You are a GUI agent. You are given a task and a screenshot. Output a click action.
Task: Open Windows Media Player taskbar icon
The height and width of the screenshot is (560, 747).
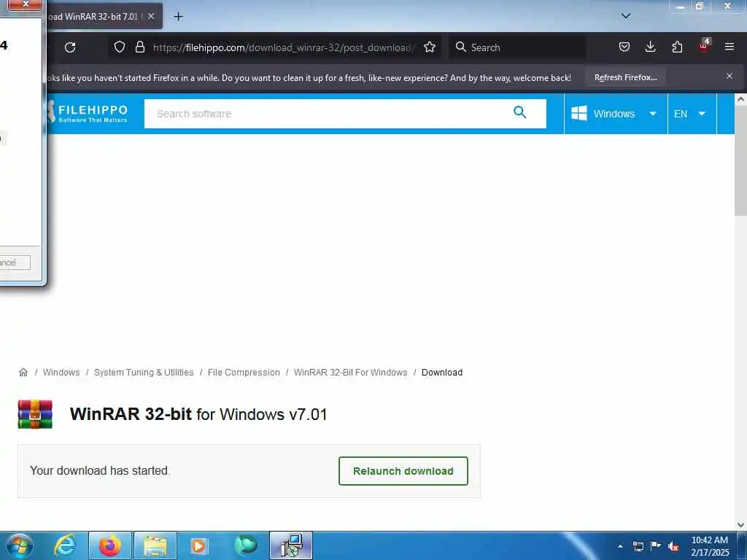tap(199, 545)
